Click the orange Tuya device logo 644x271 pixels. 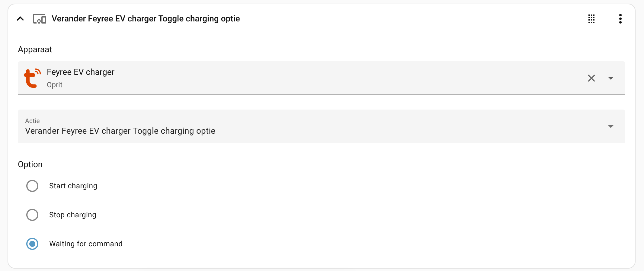point(32,78)
